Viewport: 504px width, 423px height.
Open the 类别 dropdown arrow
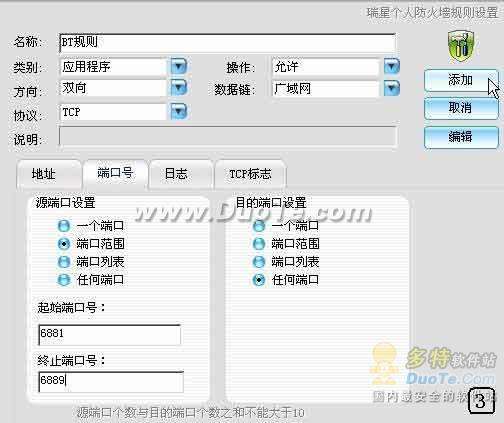[x=179, y=66]
